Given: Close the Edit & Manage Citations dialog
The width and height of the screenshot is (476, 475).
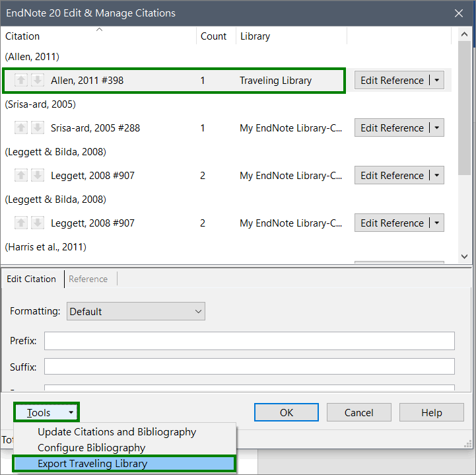Looking at the screenshot, I should coord(459,13).
